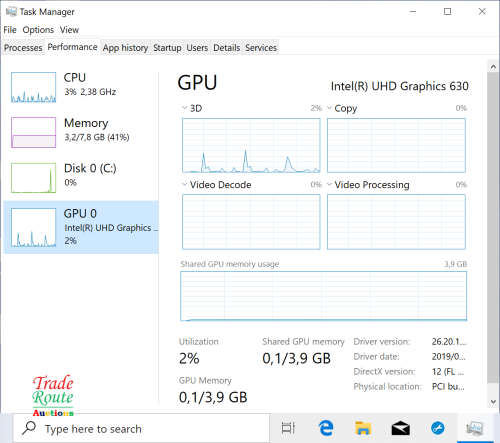Click the blue wrench taskbar icon
Viewport: 500px width, 443px height.
click(438, 428)
